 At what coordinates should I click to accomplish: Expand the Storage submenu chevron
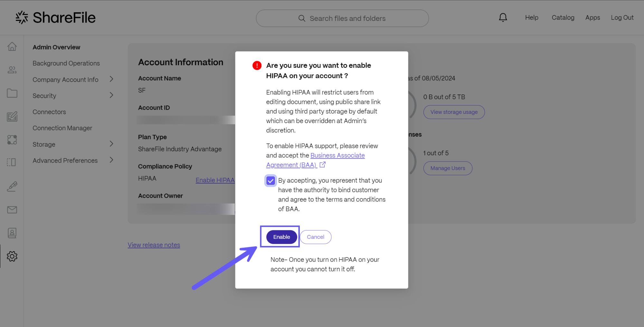tap(111, 144)
